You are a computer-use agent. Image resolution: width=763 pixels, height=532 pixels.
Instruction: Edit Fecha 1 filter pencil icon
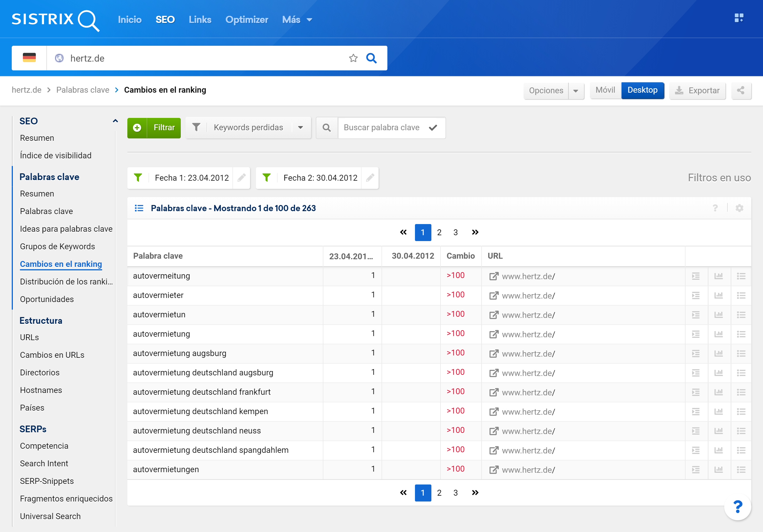point(241,178)
